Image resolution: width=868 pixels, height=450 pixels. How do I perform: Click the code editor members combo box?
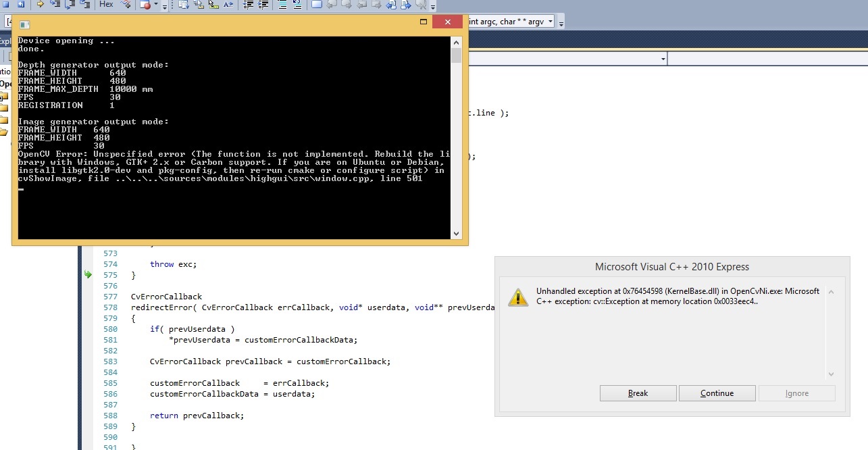point(767,59)
